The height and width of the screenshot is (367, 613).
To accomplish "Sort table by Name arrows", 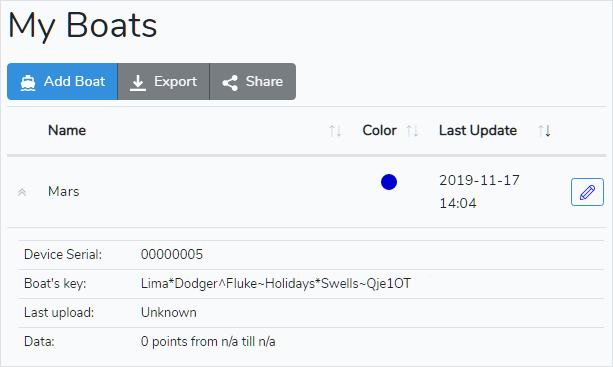I will click(335, 131).
